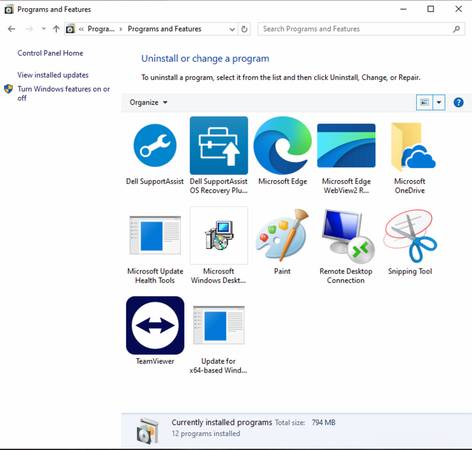The height and width of the screenshot is (450, 472).
Task: Open the help question mark icon
Action: 458,102
